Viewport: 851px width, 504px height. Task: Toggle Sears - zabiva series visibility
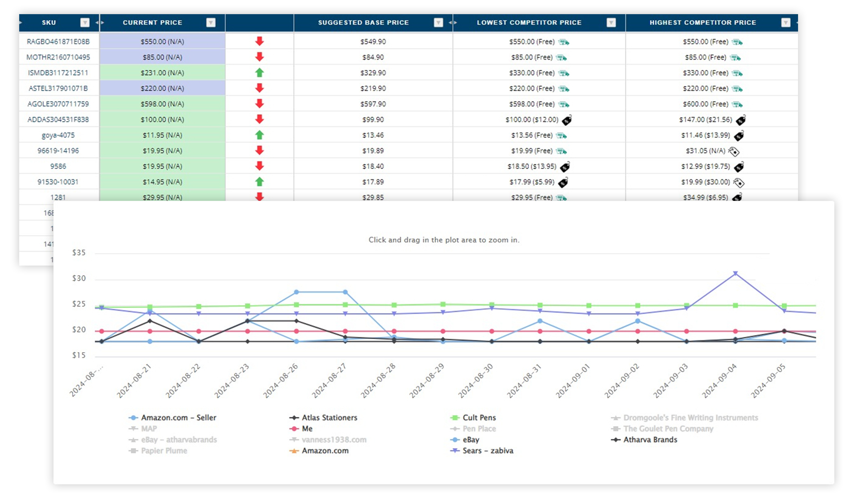tap(488, 450)
